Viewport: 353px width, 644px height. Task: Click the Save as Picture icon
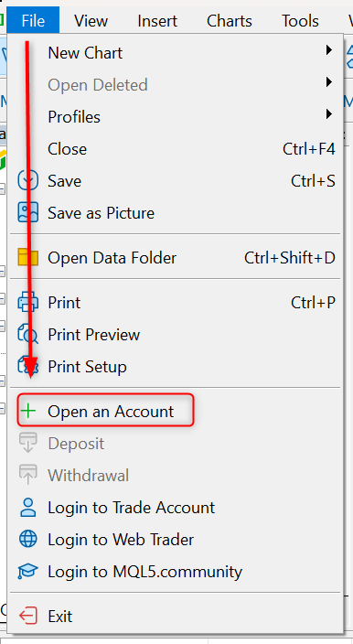(28, 213)
